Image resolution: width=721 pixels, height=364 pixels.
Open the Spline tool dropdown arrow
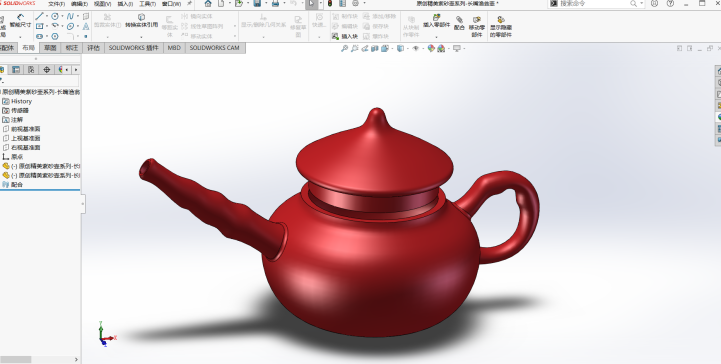click(x=77, y=17)
